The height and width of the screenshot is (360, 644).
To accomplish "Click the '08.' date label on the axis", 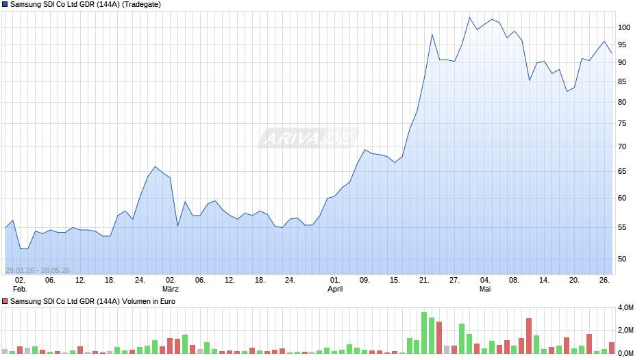I will 515,280.
